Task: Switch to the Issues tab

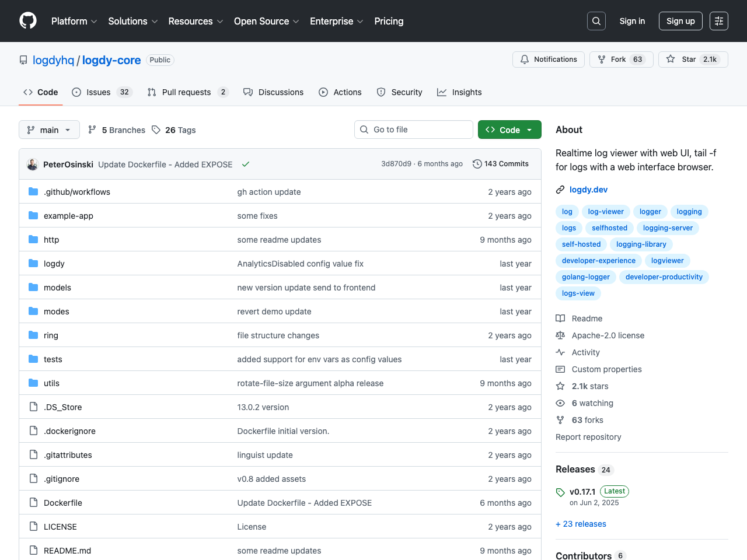Action: pos(98,92)
